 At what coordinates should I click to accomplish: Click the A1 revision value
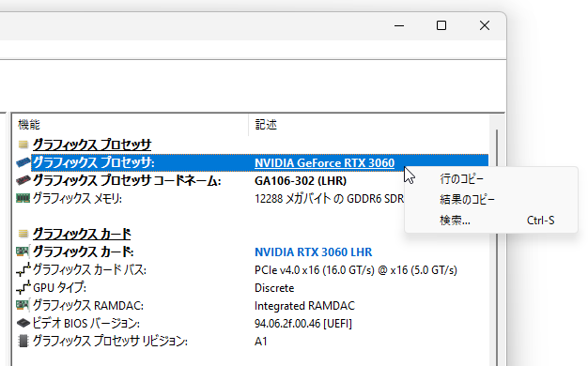click(x=260, y=342)
